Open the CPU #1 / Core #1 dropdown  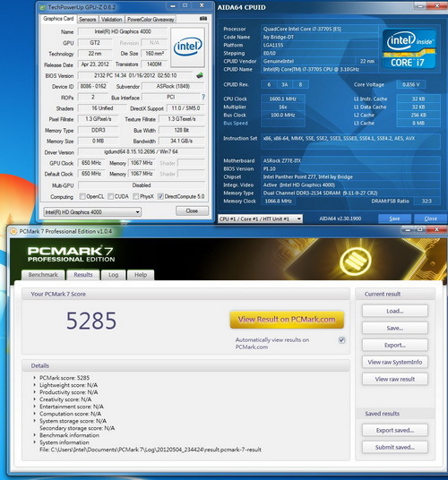260,219
